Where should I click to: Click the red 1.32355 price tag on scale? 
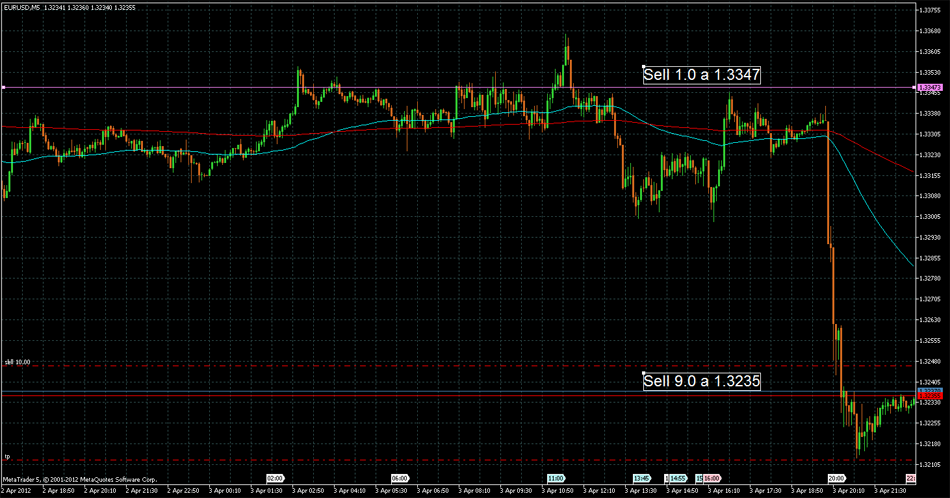click(930, 396)
